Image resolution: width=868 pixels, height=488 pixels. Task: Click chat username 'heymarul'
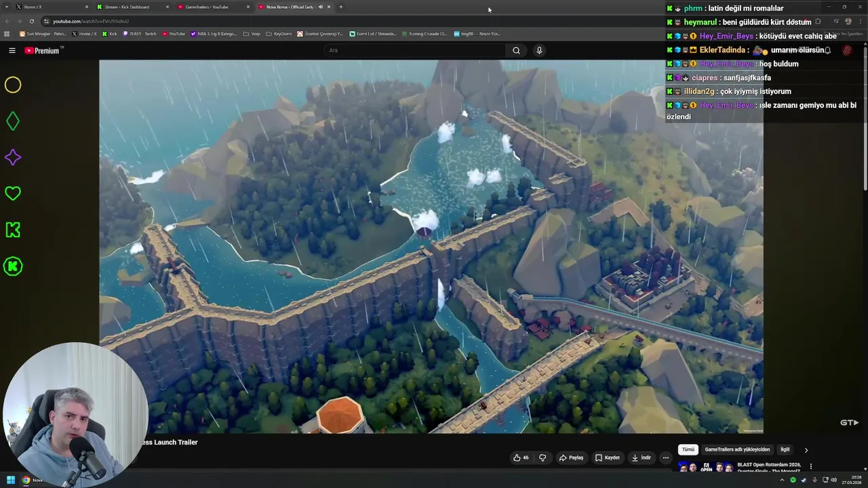[x=700, y=22]
